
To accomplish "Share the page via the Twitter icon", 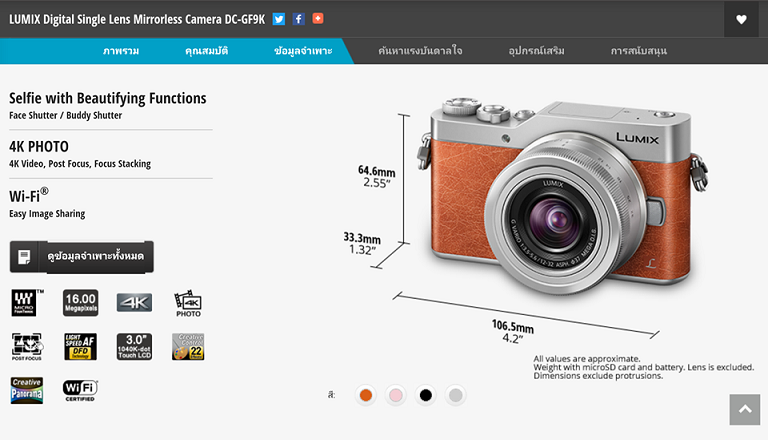I will [x=279, y=19].
